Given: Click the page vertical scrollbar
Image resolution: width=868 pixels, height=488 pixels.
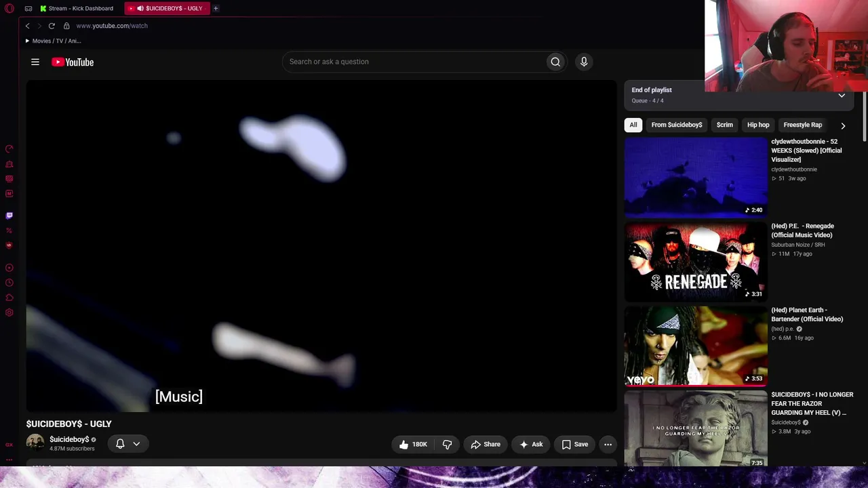Looking at the screenshot, I should [864, 115].
